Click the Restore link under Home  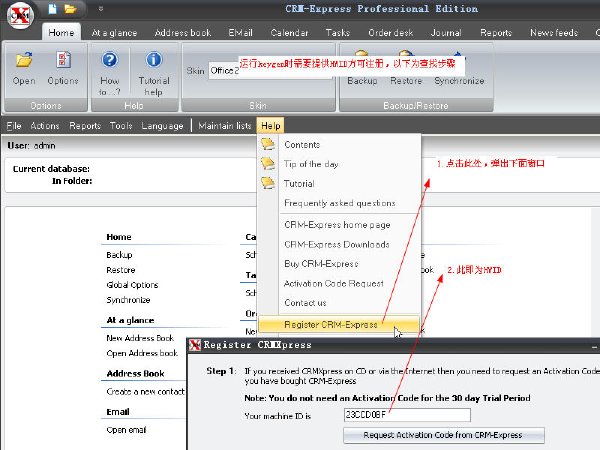coord(121,270)
